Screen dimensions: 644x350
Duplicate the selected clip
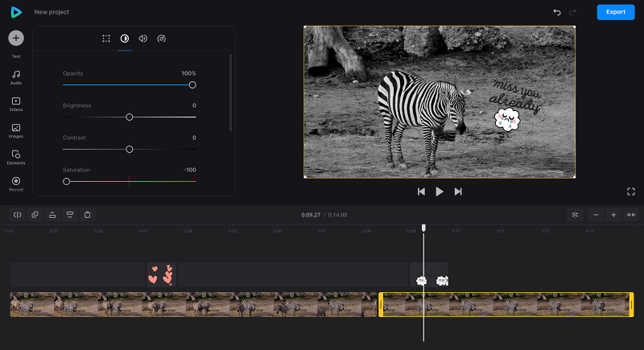[x=35, y=215]
